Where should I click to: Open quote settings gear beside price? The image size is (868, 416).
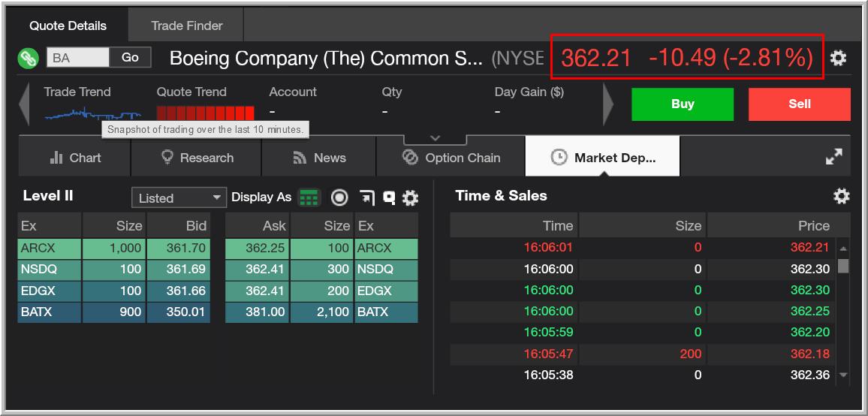pyautogui.click(x=838, y=58)
